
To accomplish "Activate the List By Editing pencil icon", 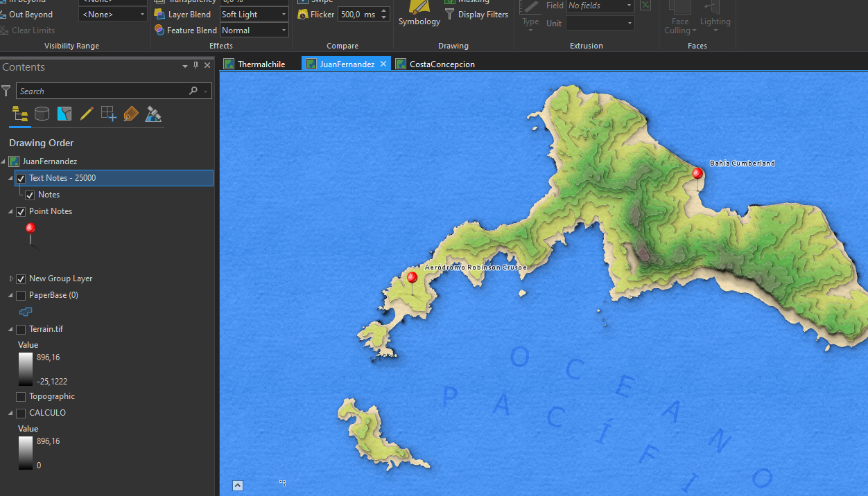I will [x=87, y=113].
